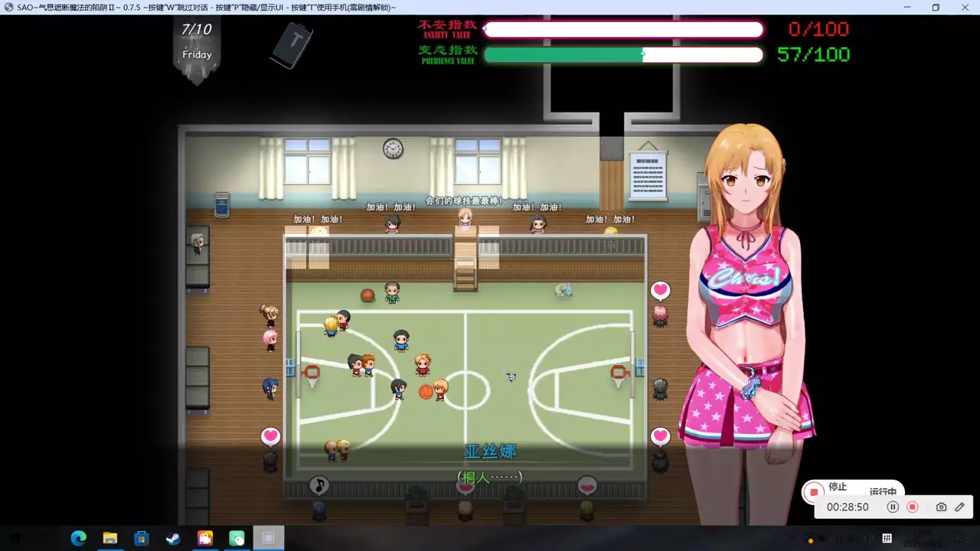Click the green anxiety-free prurience value bar

pyautogui.click(x=623, y=55)
